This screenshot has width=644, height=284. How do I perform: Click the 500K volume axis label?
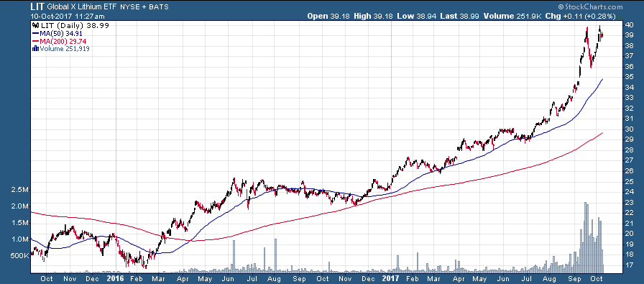point(19,256)
